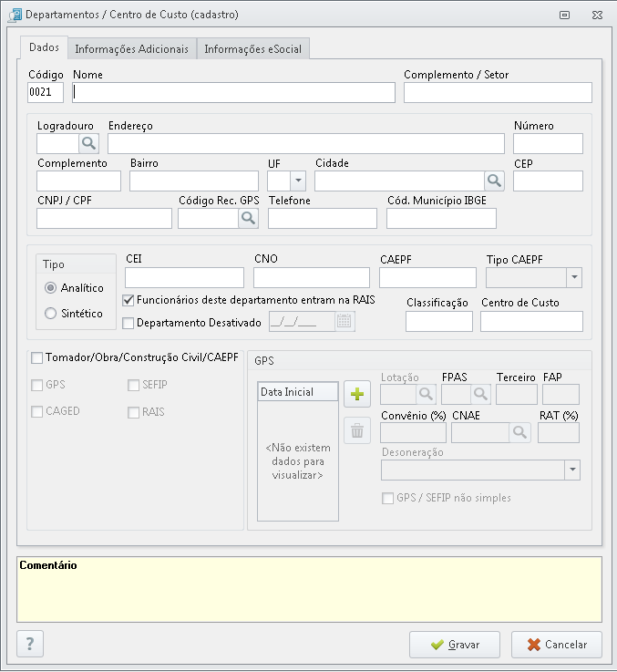
Task: Select the Sintético radio option
Action: point(51,314)
